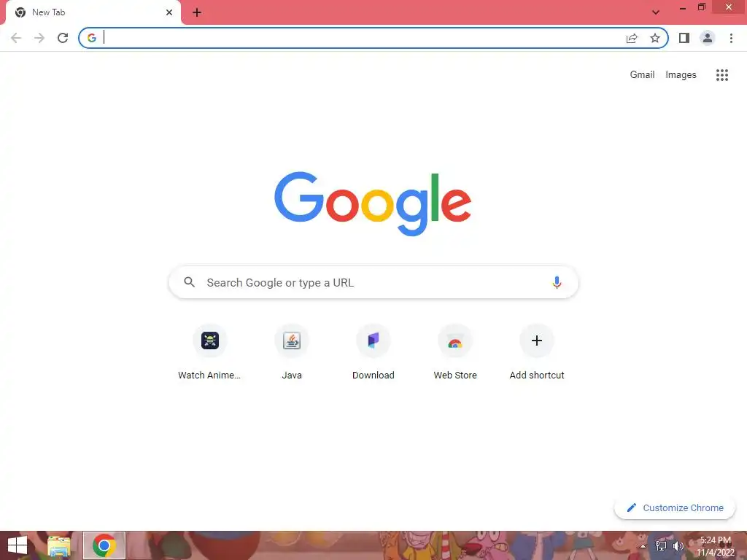The width and height of the screenshot is (747, 560).
Task: Focus the Search Google or type a URL box
Action: (x=373, y=282)
